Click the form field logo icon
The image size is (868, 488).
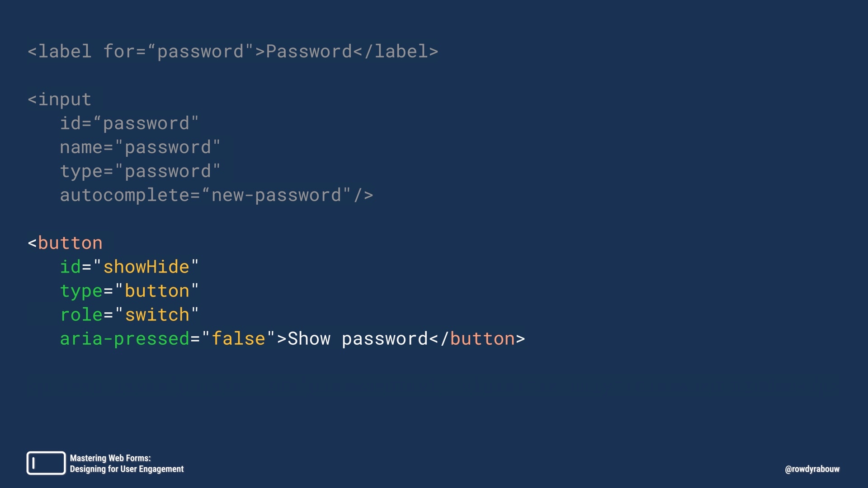pyautogui.click(x=46, y=463)
